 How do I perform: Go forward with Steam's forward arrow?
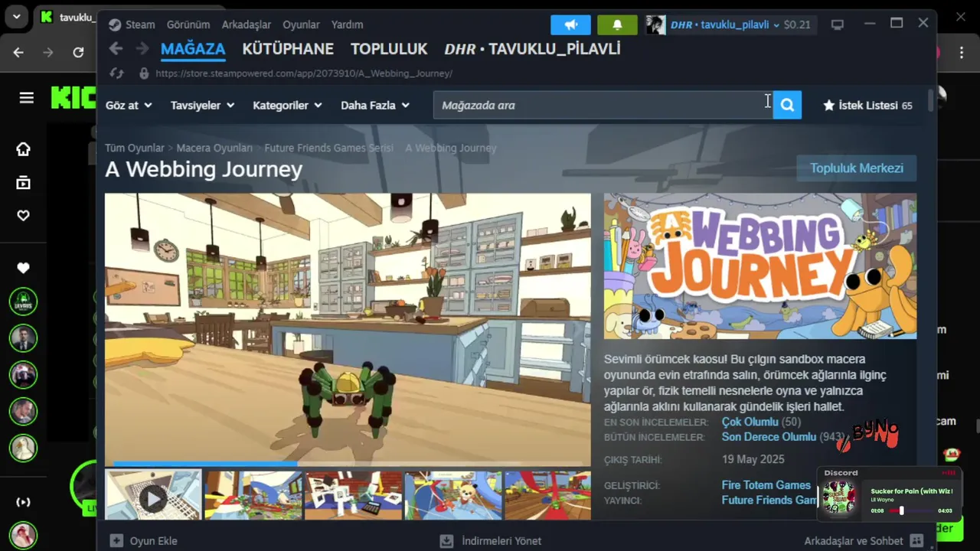[142, 49]
